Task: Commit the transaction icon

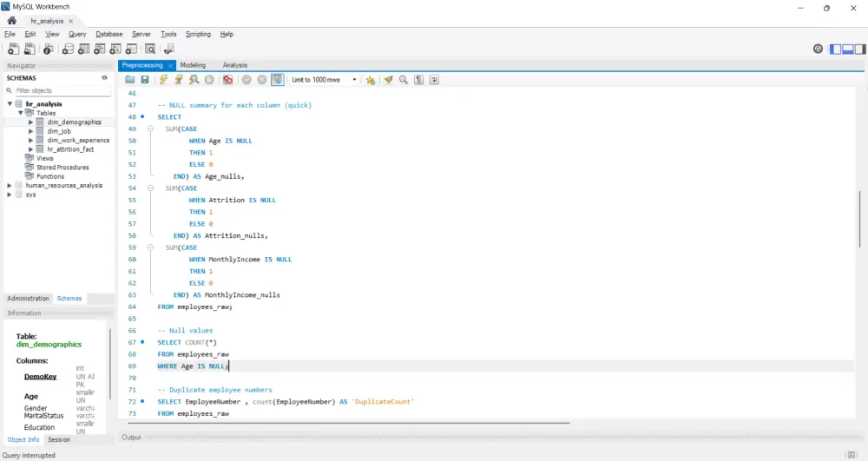Action: 247,80
